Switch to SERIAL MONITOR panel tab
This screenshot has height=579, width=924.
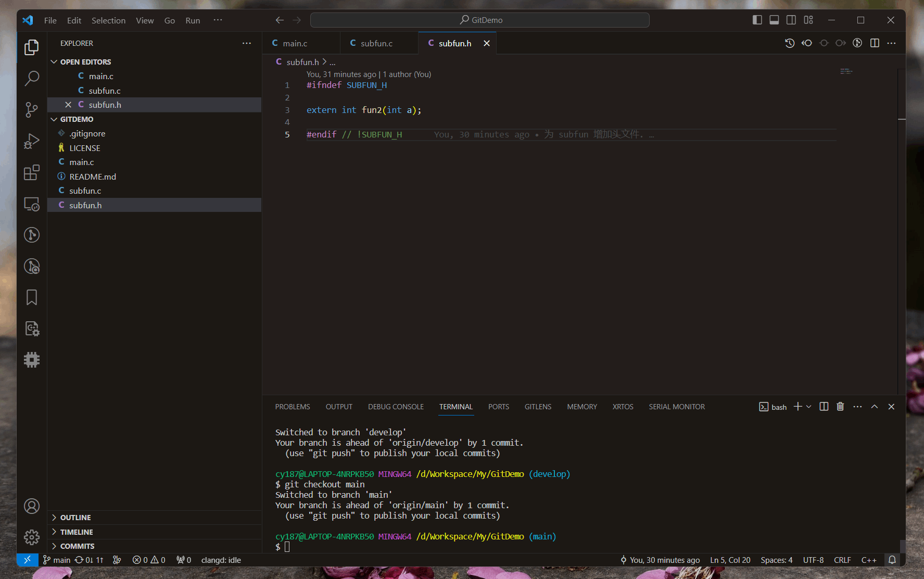pos(677,407)
